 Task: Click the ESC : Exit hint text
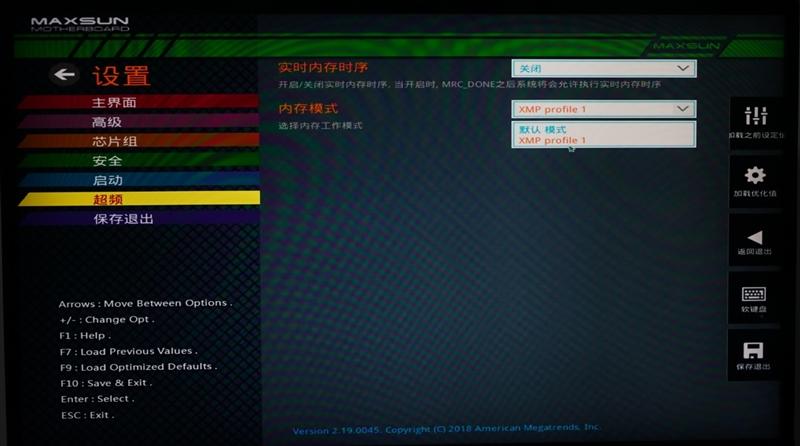pos(87,415)
